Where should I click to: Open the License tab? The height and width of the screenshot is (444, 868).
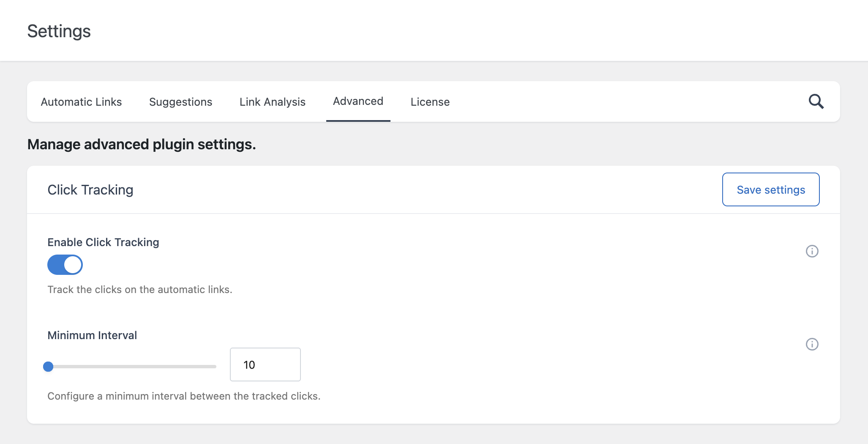click(x=430, y=102)
